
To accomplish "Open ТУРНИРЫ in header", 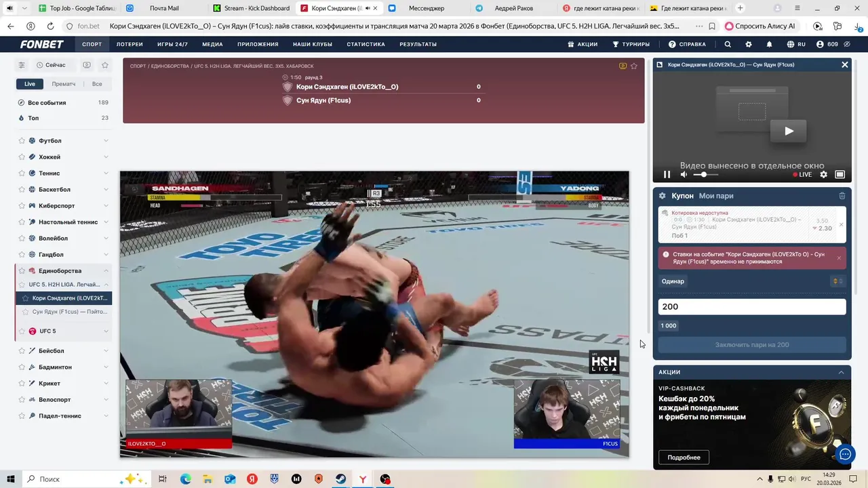I will tap(631, 44).
